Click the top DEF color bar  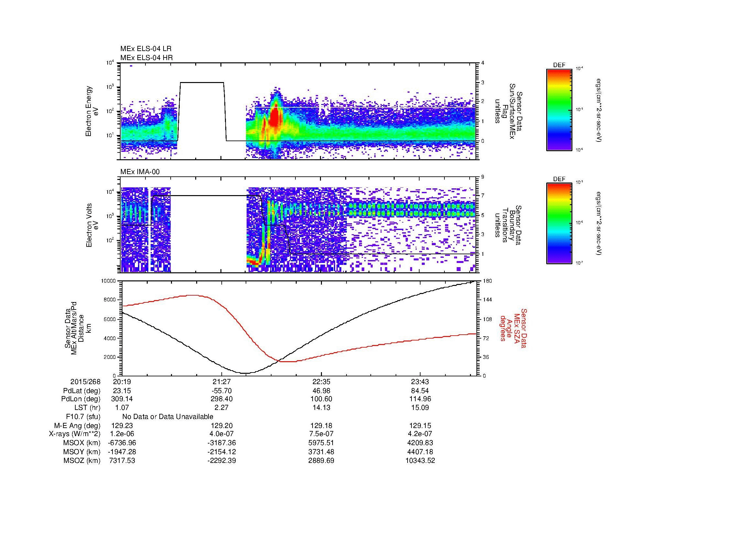[559, 110]
